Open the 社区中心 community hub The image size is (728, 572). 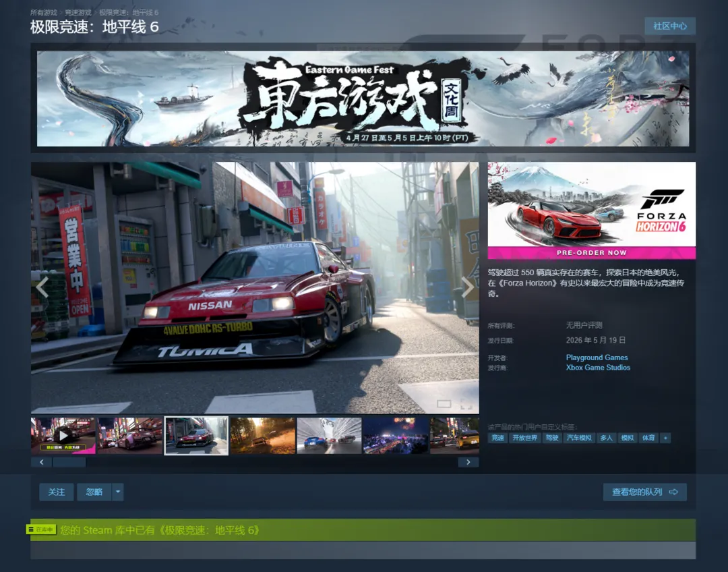tap(670, 26)
